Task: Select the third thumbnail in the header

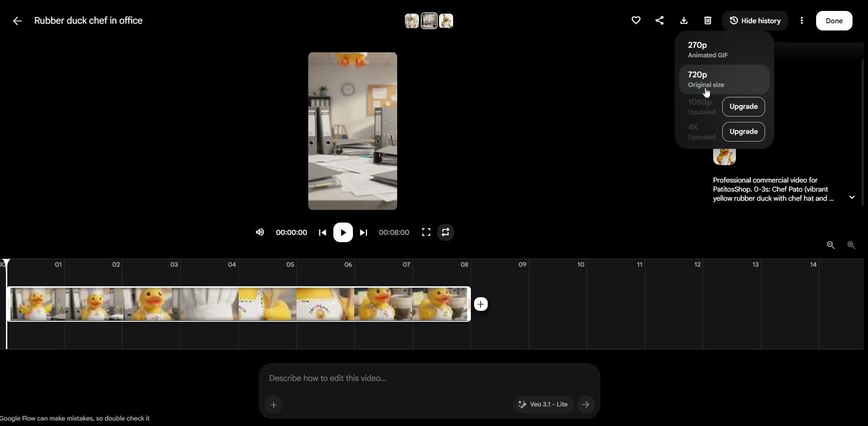Action: [446, 21]
